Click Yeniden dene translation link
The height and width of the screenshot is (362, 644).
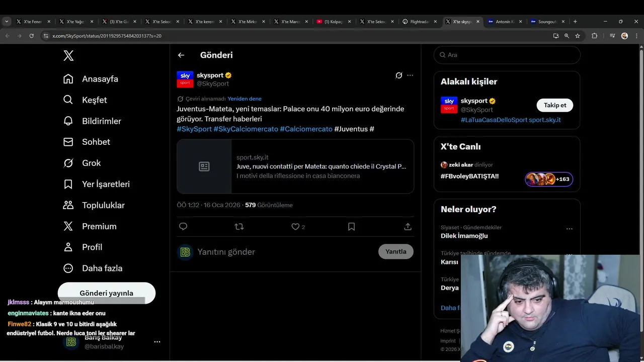click(245, 99)
